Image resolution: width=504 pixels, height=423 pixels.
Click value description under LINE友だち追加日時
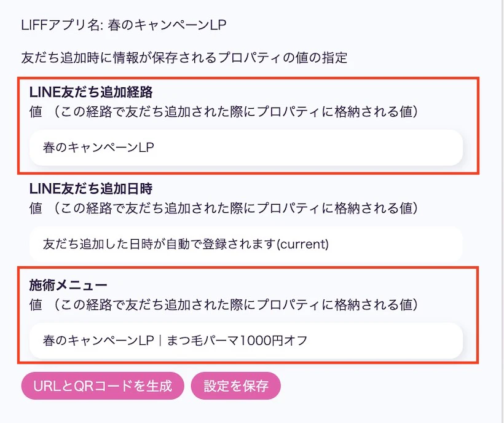click(x=224, y=208)
